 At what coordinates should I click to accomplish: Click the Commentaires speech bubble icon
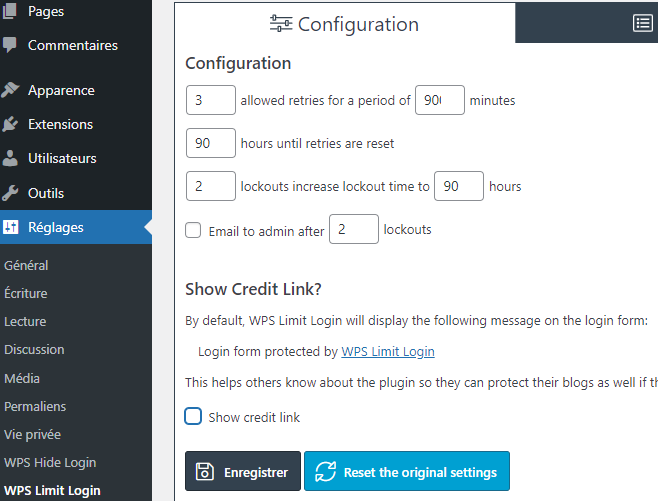pos(10,45)
